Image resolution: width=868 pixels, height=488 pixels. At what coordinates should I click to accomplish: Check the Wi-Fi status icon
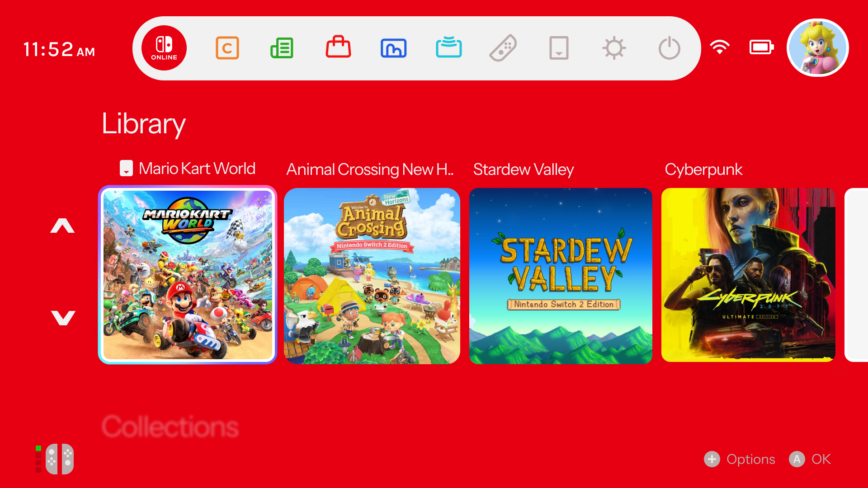720,47
